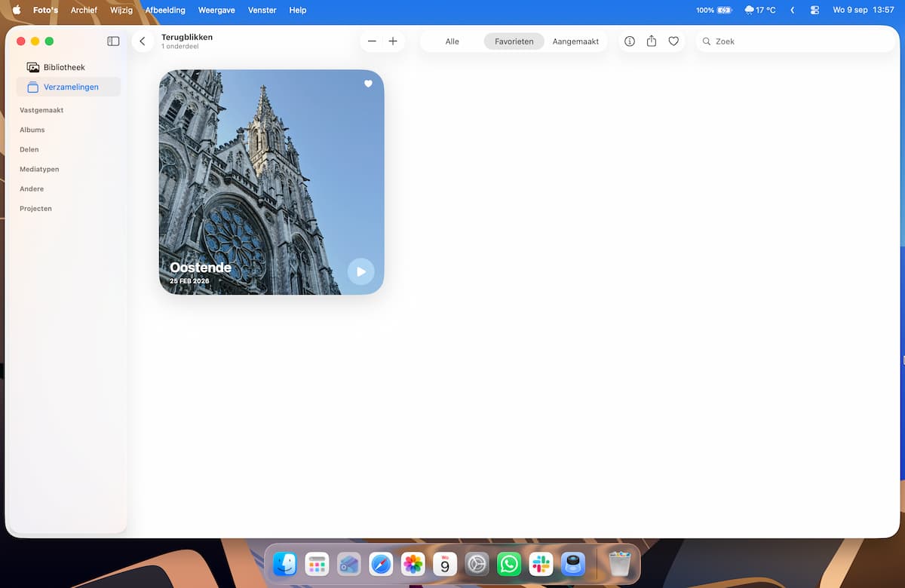Toggle the sidebar visibility icon
Image resolution: width=905 pixels, height=588 pixels.
coord(113,41)
